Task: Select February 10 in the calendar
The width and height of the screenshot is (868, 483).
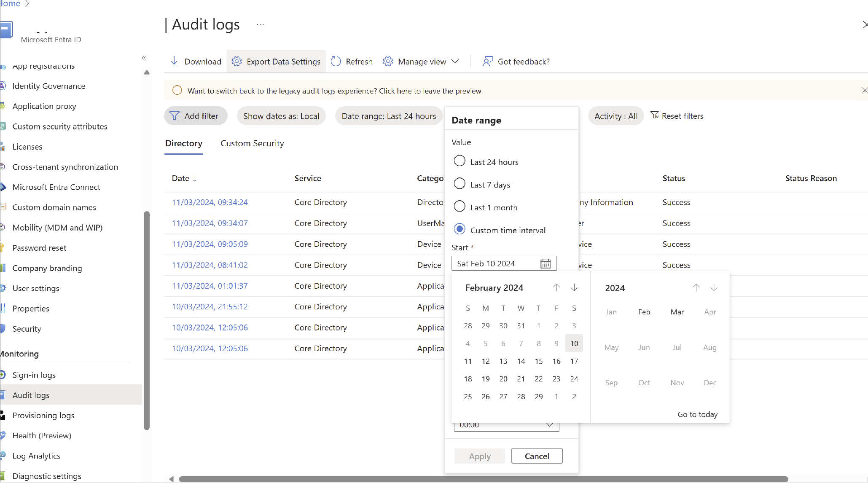Action: 574,343
